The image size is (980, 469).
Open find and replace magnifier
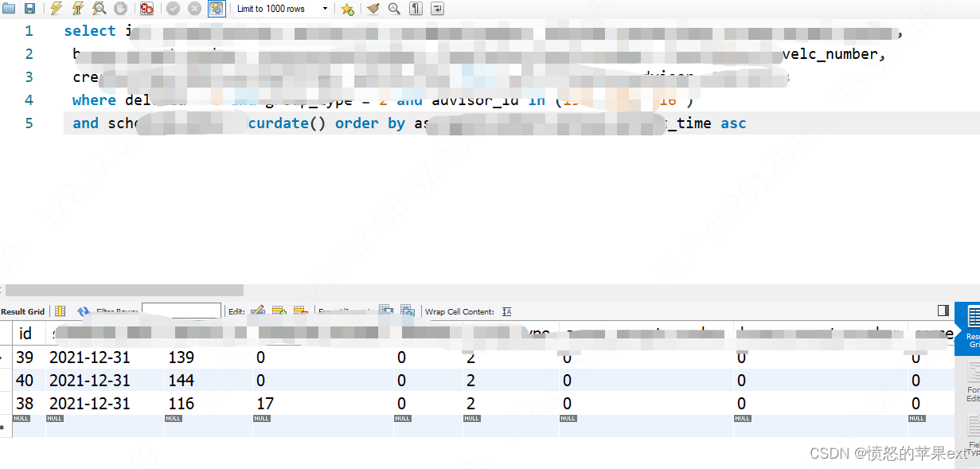point(394,9)
